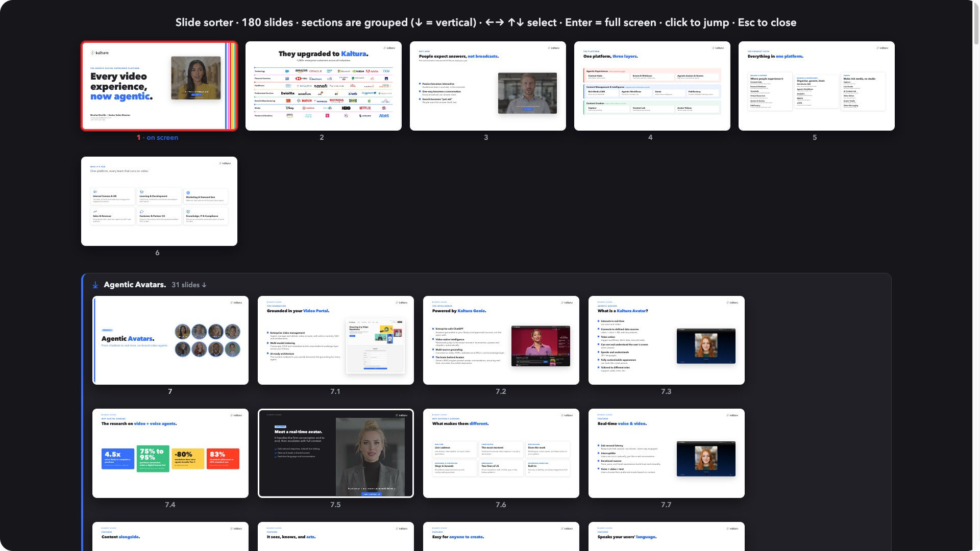
Task: Jump to slide 7.1 'Grounded in your Video Portal'
Action: [336, 340]
